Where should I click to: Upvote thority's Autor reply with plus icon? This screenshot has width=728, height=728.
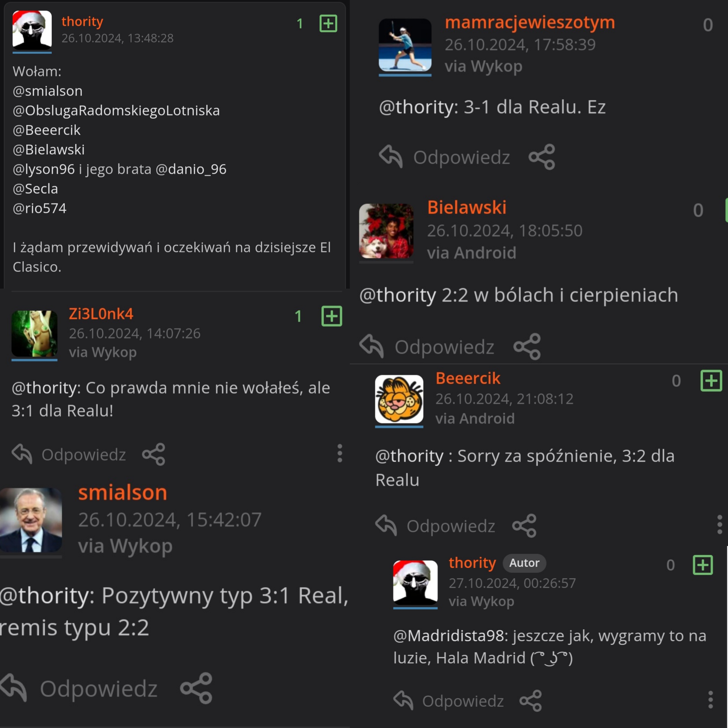tap(703, 565)
